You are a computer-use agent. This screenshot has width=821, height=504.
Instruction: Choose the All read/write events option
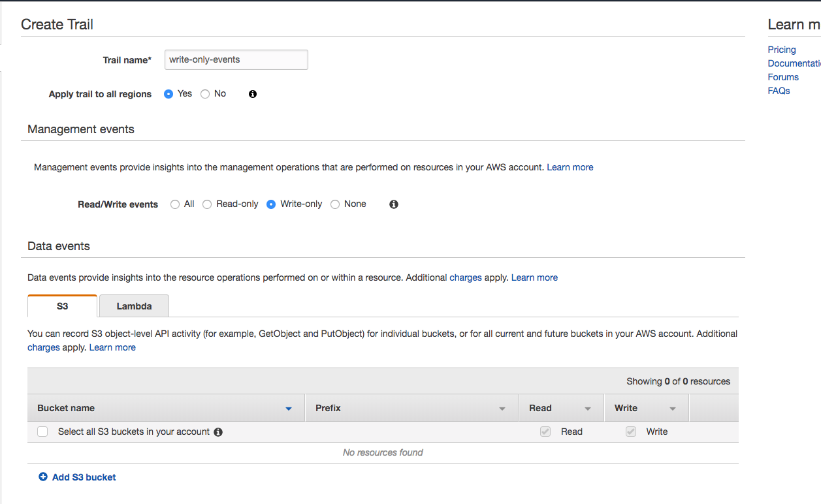pos(174,204)
